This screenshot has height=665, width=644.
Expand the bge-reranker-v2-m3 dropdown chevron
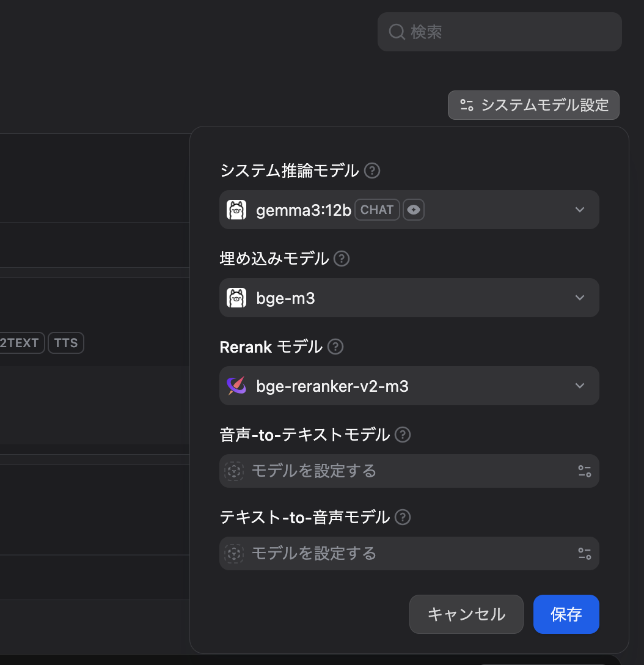click(580, 386)
